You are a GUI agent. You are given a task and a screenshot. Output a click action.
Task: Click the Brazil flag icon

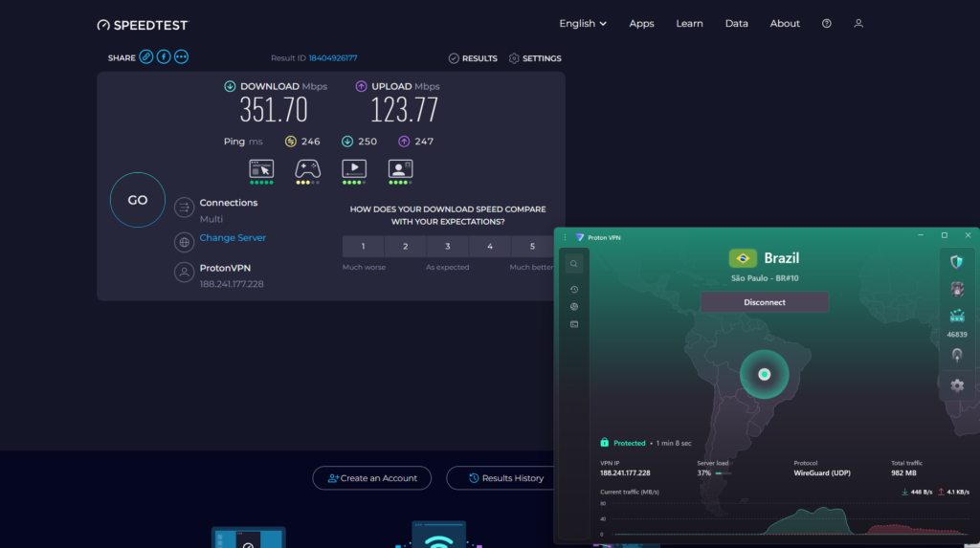point(743,258)
